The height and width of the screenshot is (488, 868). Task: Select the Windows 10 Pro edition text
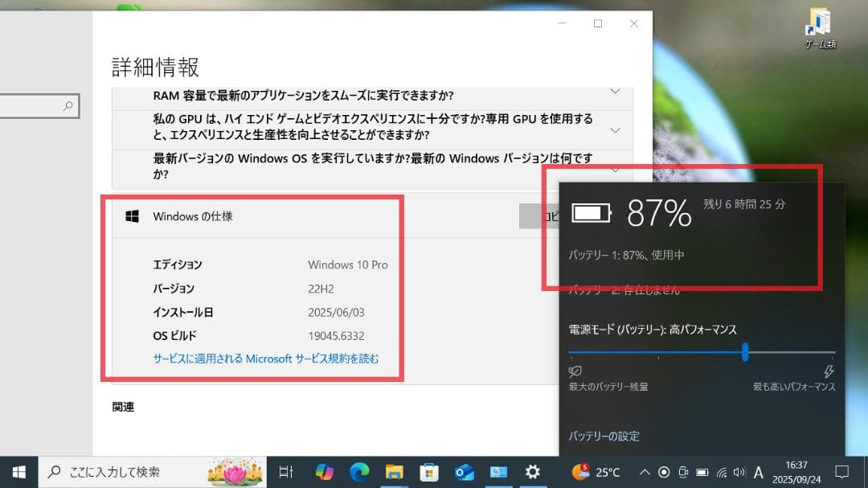348,265
